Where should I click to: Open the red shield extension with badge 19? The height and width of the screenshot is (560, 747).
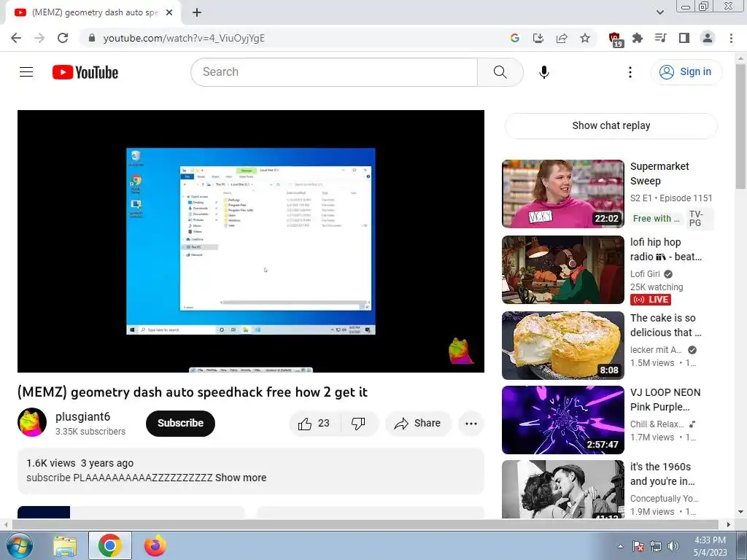coord(615,39)
